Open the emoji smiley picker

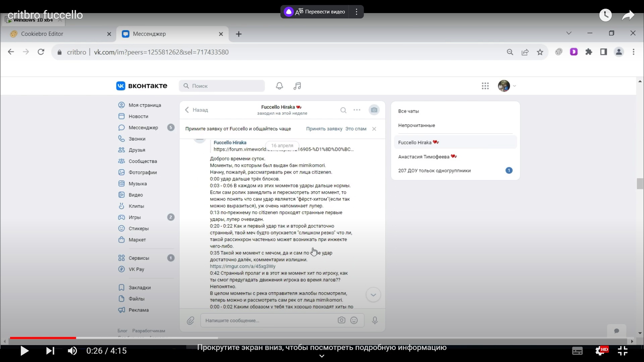coord(354,320)
